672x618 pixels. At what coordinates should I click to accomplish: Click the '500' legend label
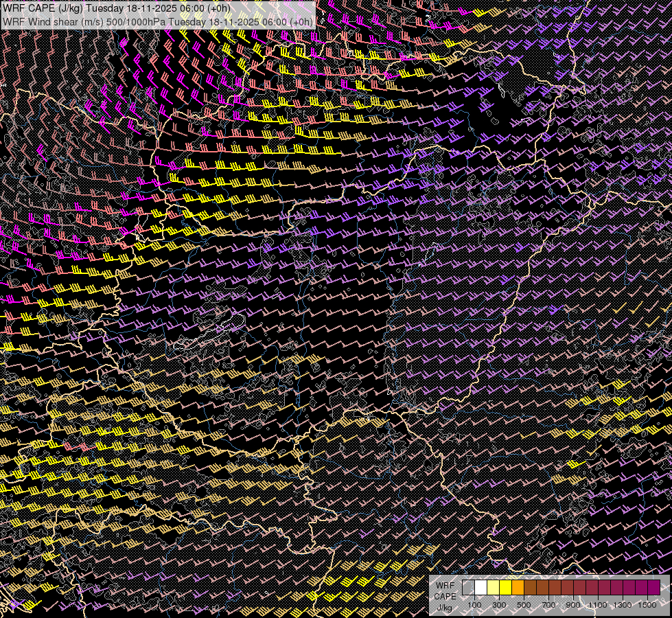(x=524, y=605)
